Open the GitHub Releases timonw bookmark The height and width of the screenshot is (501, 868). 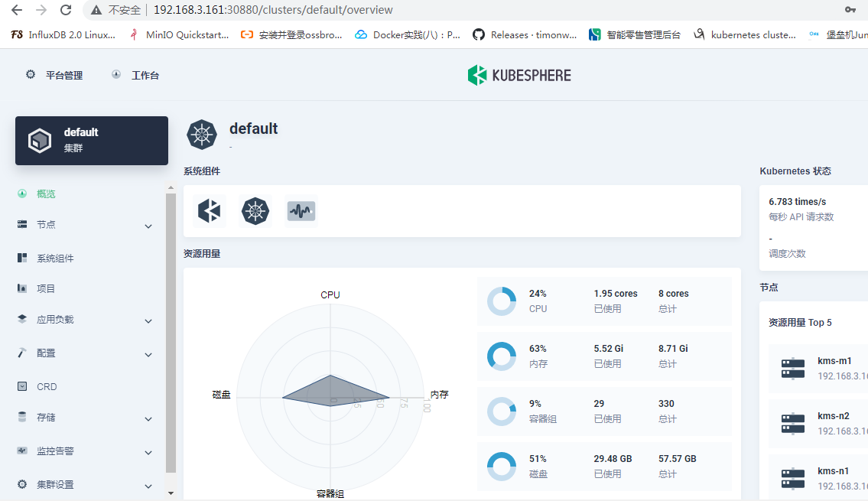pyautogui.click(x=525, y=35)
